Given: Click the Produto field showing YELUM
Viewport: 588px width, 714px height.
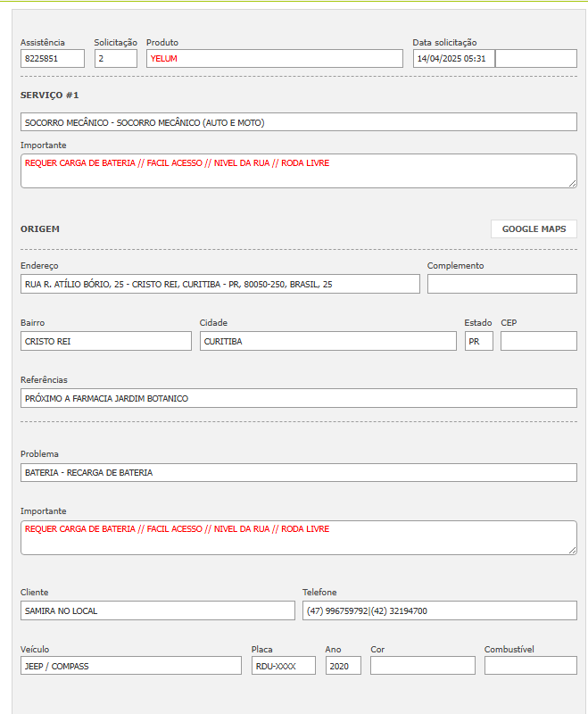Looking at the screenshot, I should 275,59.
